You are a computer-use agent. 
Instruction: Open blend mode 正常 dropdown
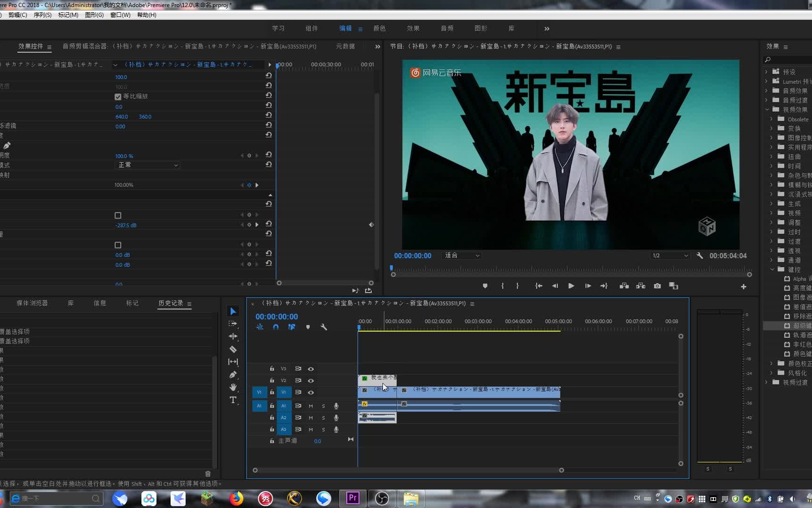[x=148, y=165]
